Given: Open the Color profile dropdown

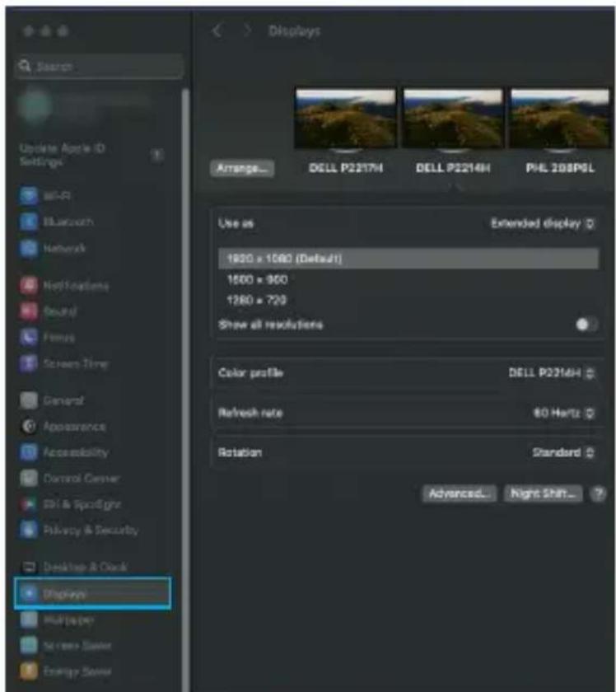Looking at the screenshot, I should pos(552,373).
